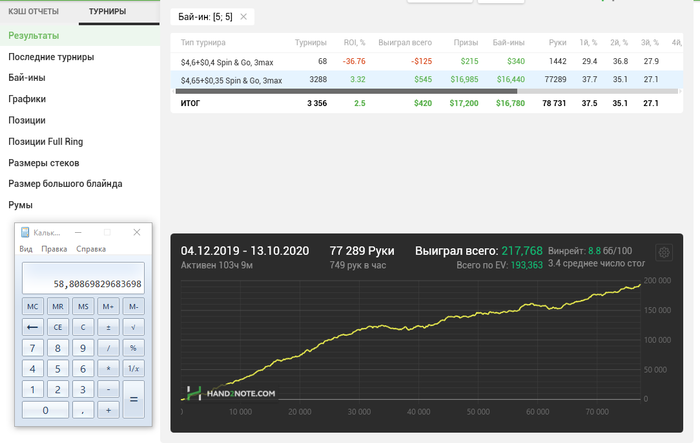
Task: Sort table by ROI, % column header
Action: click(354, 42)
